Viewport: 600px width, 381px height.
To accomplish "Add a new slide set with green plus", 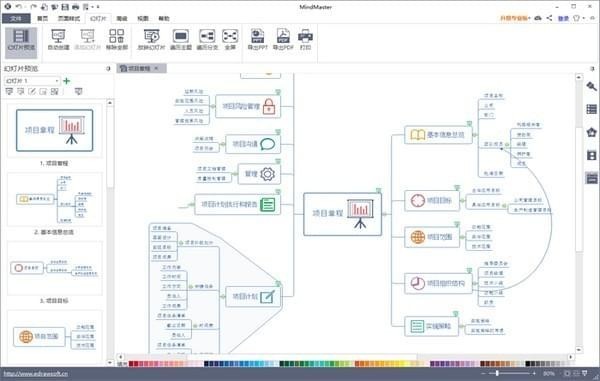I will click(67, 81).
